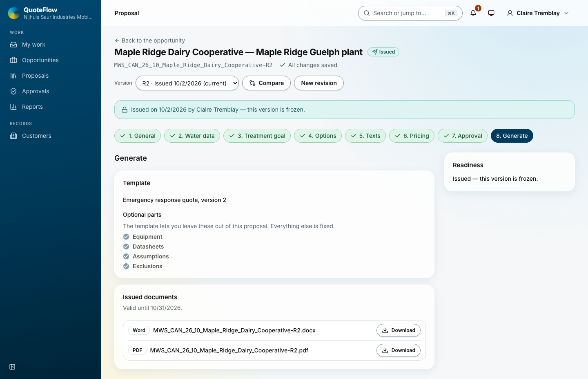Go to step 3. Treatment goal

257,136
